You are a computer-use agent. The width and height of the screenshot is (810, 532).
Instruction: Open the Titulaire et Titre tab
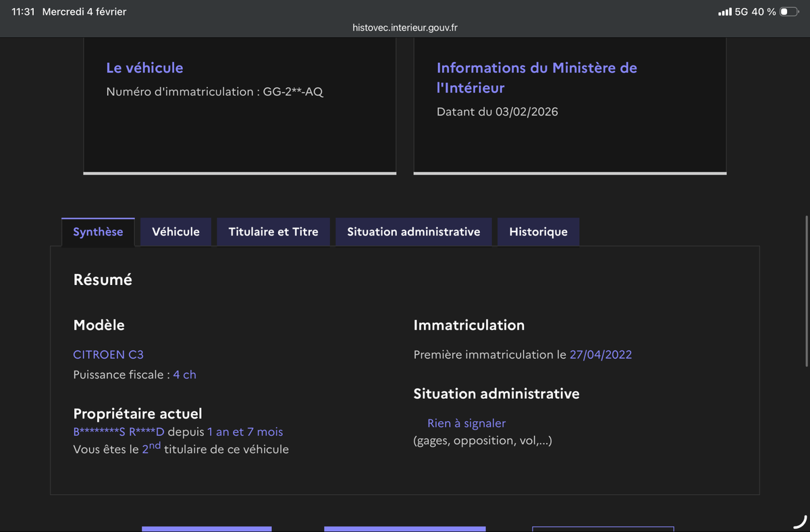[x=273, y=232]
